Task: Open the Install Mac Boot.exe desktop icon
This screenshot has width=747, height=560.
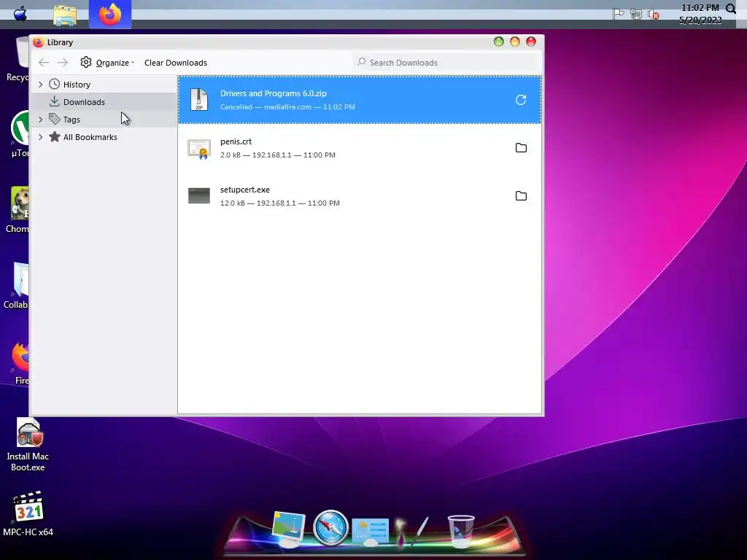Action: point(28,445)
